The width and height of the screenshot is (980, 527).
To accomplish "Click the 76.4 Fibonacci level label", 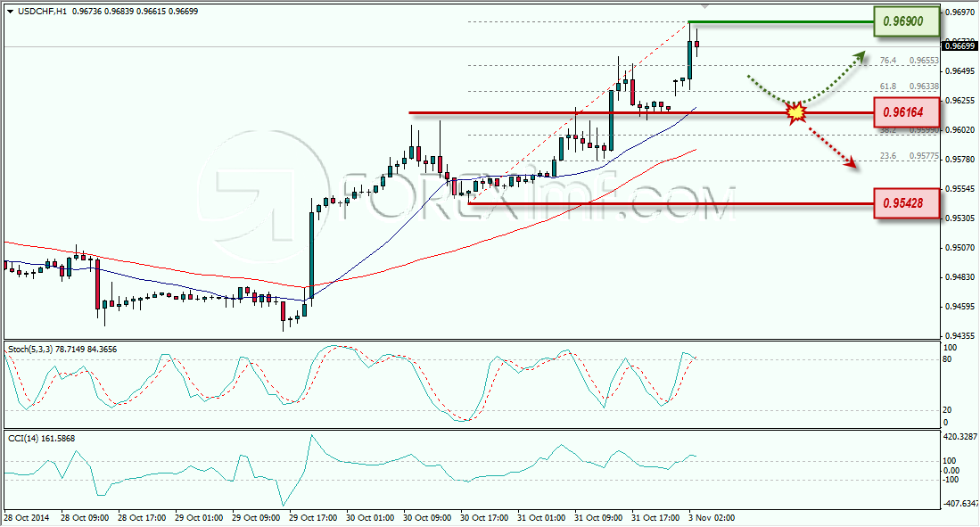I will 887,61.
